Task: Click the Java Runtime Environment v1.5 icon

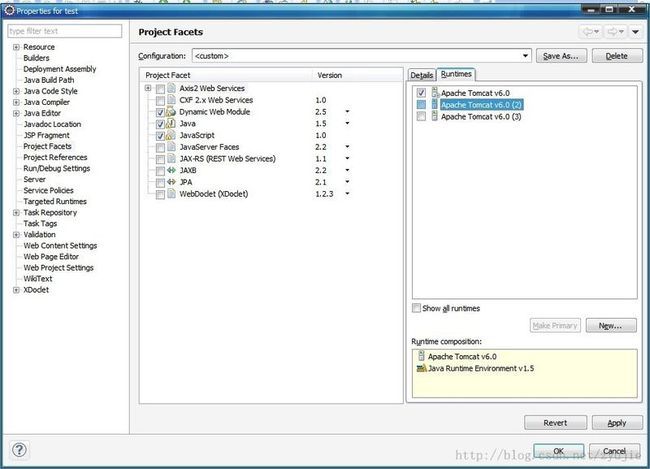Action: click(x=422, y=368)
